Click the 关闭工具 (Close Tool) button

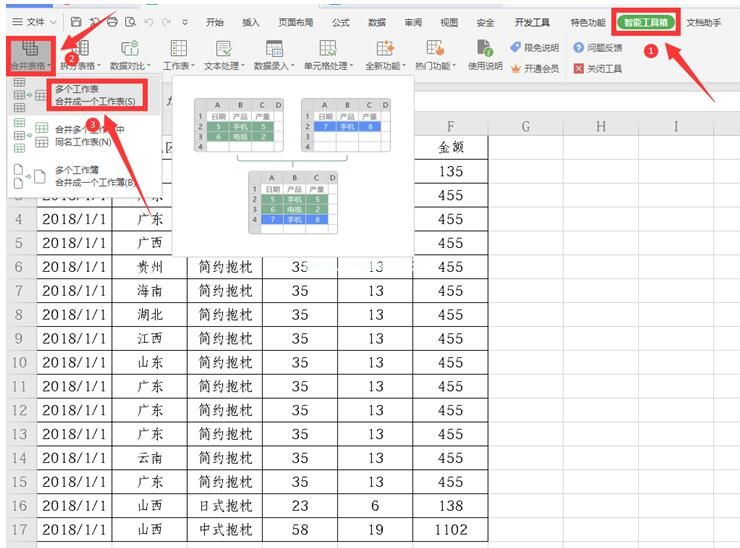coord(598,69)
